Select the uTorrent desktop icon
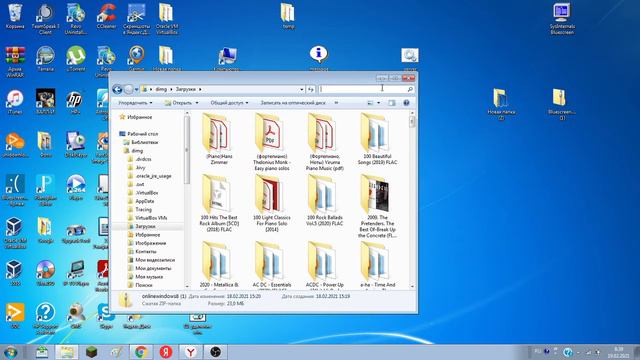This screenshot has width=640, height=360. point(76,59)
